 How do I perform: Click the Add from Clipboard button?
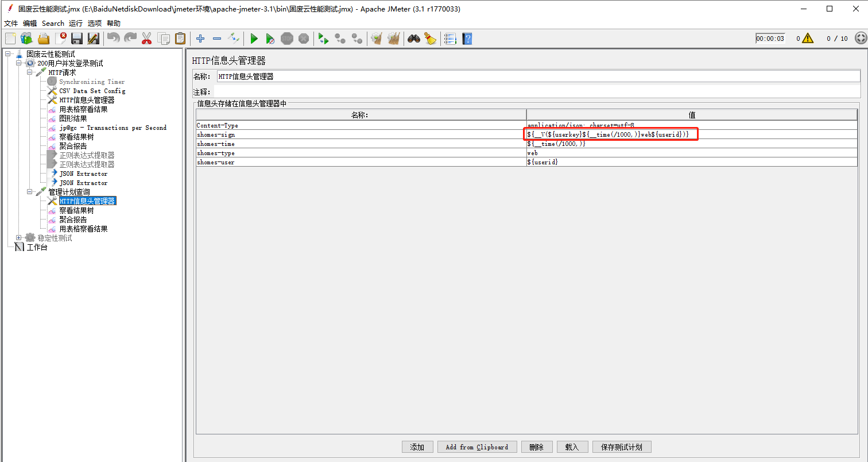(476, 446)
